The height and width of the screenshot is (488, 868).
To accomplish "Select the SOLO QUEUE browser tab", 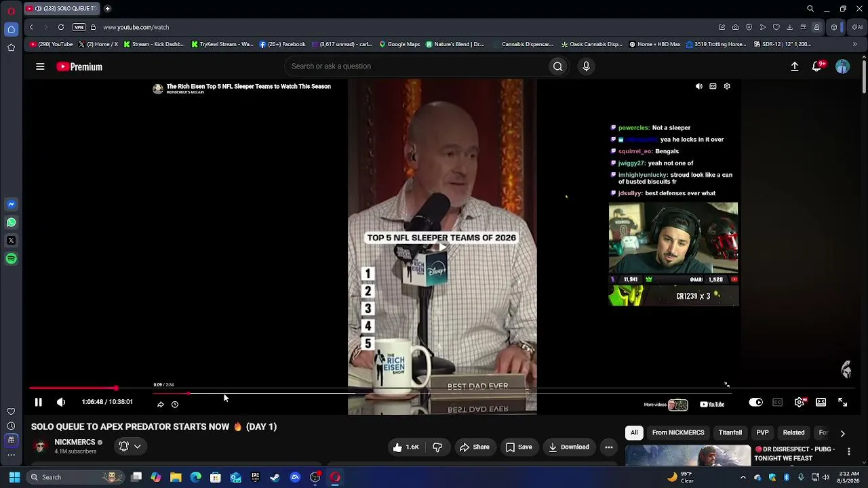I will [x=62, y=9].
